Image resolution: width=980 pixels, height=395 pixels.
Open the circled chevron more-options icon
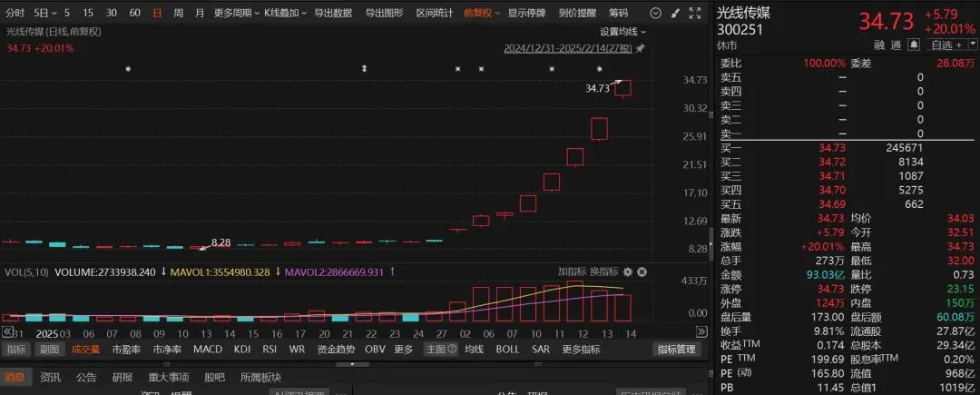[655, 13]
